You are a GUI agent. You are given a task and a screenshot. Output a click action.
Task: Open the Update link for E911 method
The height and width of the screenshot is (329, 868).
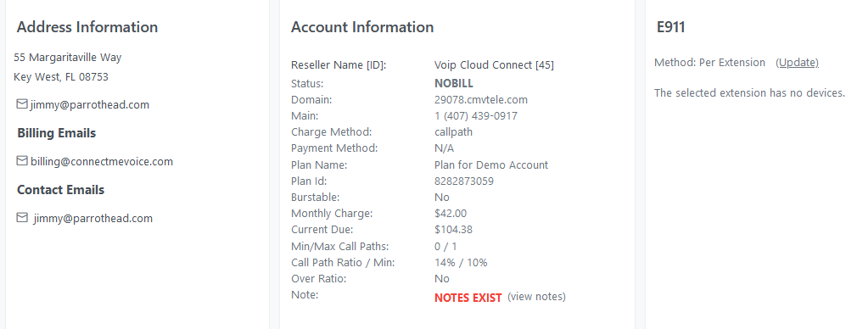pyautogui.click(x=797, y=63)
